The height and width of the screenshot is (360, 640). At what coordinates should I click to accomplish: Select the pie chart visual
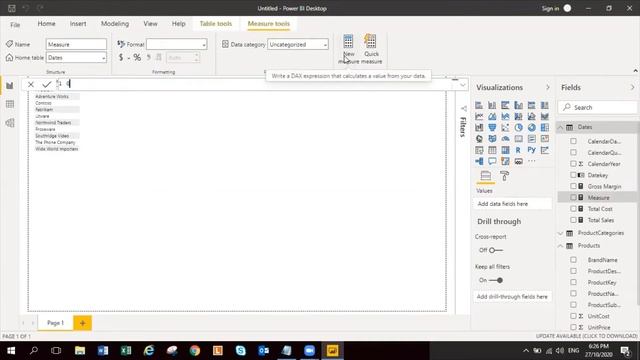pyautogui.click(x=518, y=128)
